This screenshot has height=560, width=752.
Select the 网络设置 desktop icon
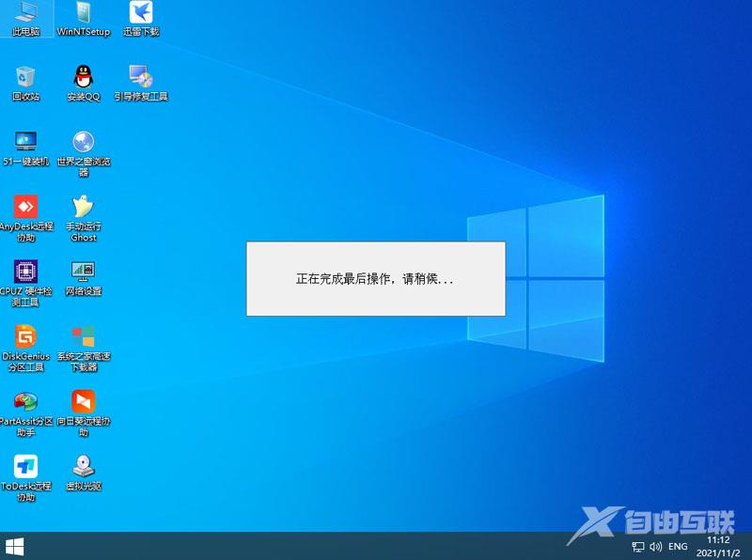pyautogui.click(x=84, y=278)
